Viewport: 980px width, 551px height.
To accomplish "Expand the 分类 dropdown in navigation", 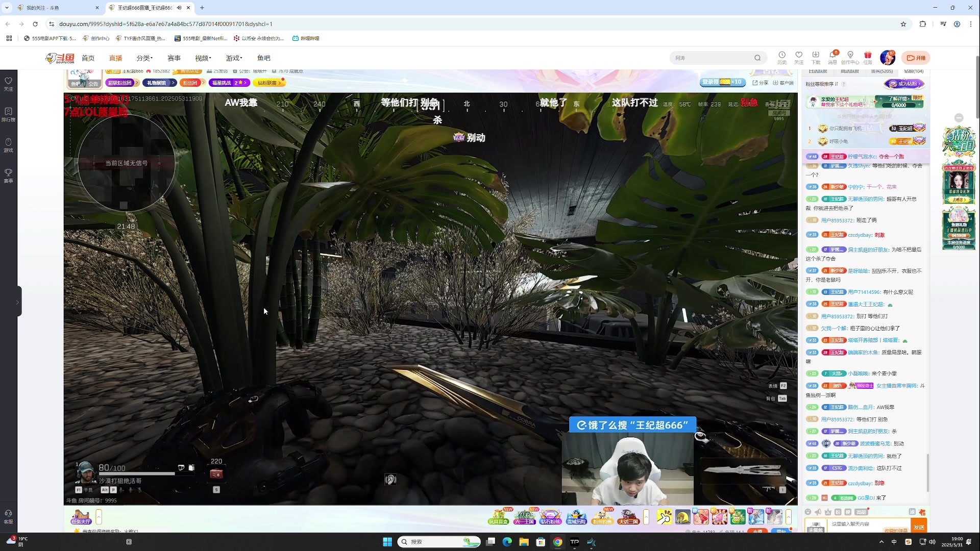I will (144, 58).
